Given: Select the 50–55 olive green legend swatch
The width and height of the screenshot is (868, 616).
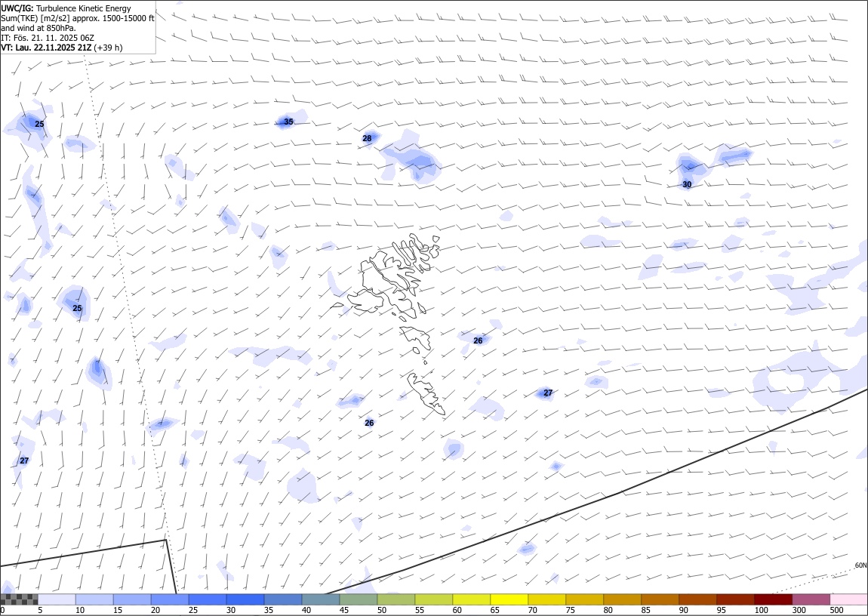Looking at the screenshot, I should coord(396,599).
